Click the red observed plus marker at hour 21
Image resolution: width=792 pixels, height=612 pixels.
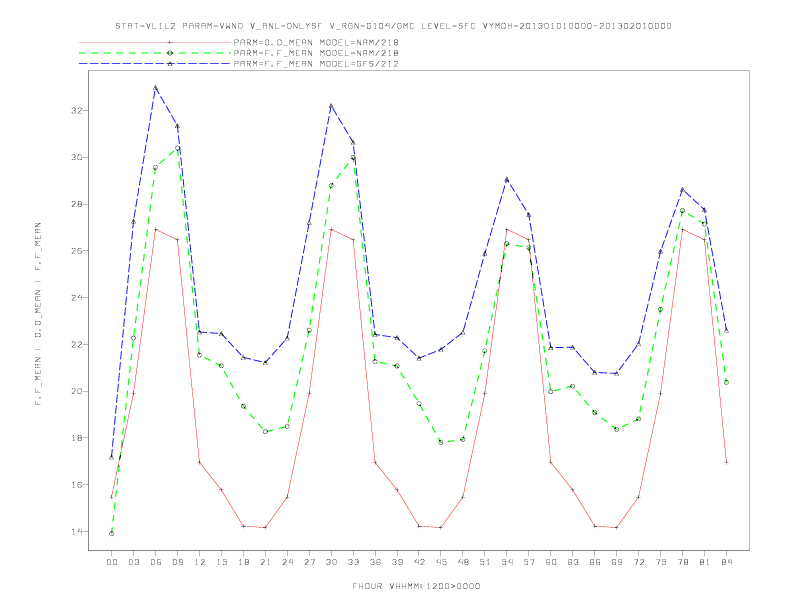tap(265, 528)
